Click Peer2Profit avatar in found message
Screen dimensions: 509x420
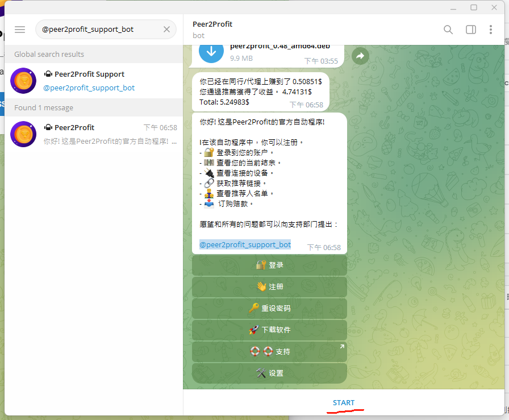tap(23, 134)
